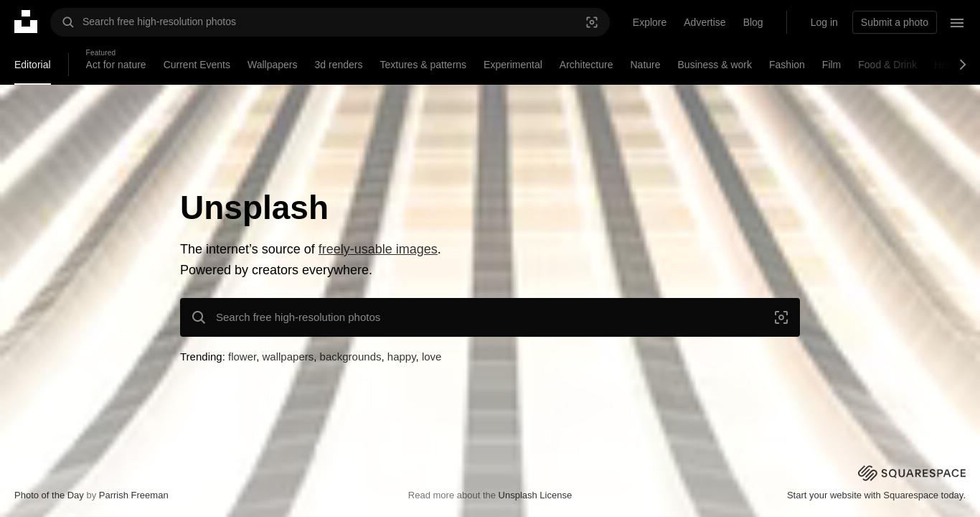Screen dimensions: 980x517
Task: Search trending term love
Action: click(431, 357)
